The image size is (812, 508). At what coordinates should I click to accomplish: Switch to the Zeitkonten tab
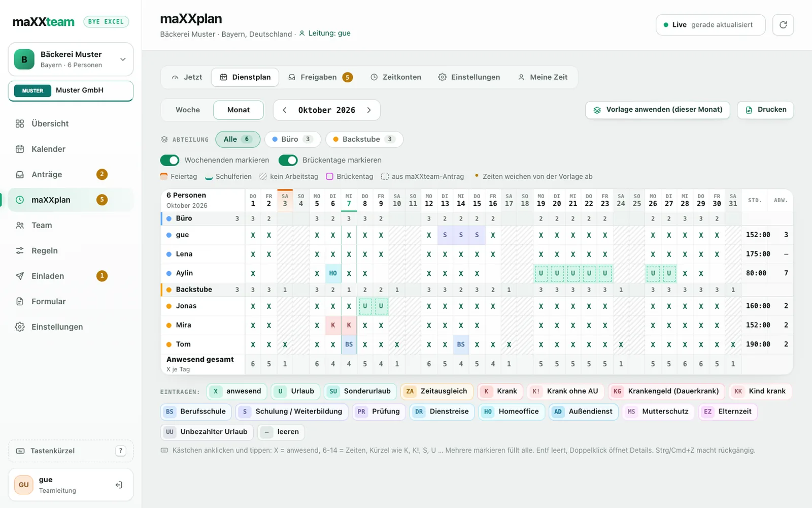tap(396, 77)
